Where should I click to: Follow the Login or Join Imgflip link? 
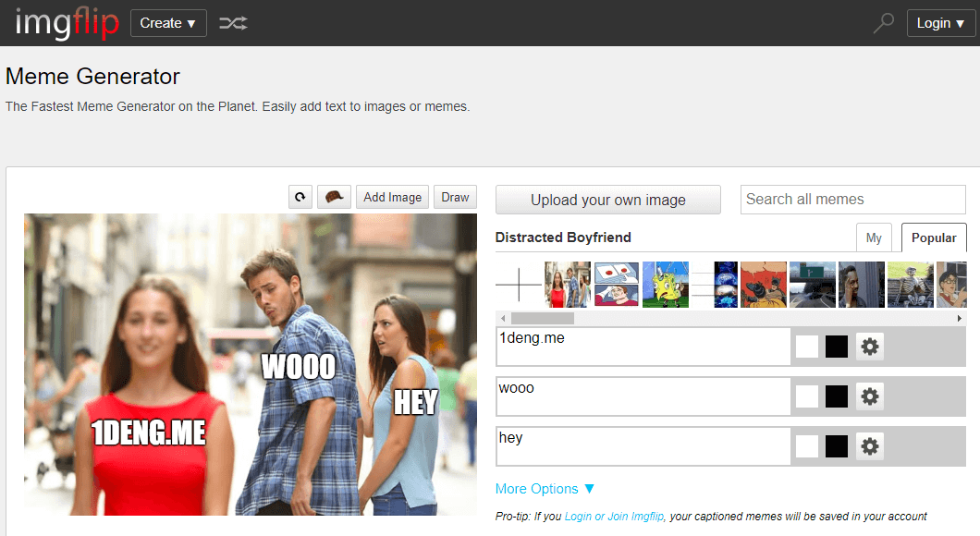(x=614, y=516)
